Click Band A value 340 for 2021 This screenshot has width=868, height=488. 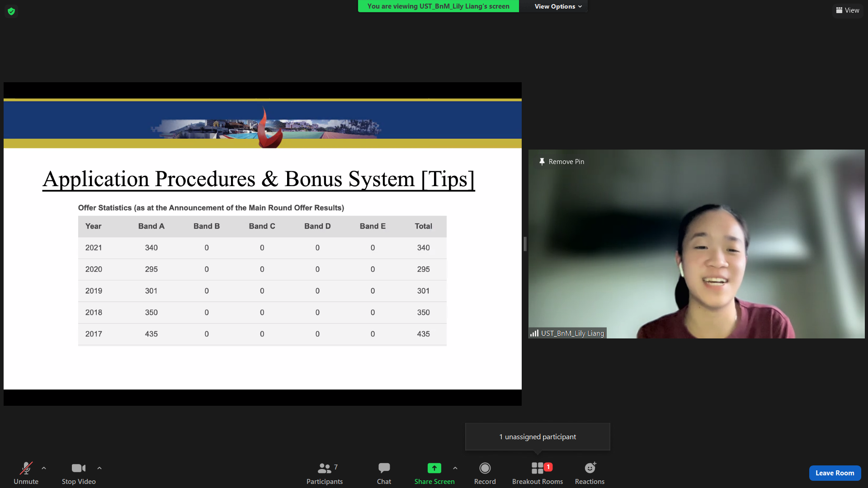click(x=151, y=248)
